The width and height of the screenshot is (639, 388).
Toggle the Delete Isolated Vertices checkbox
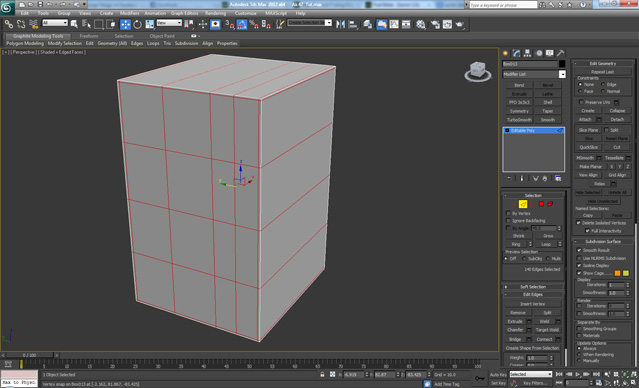point(578,223)
